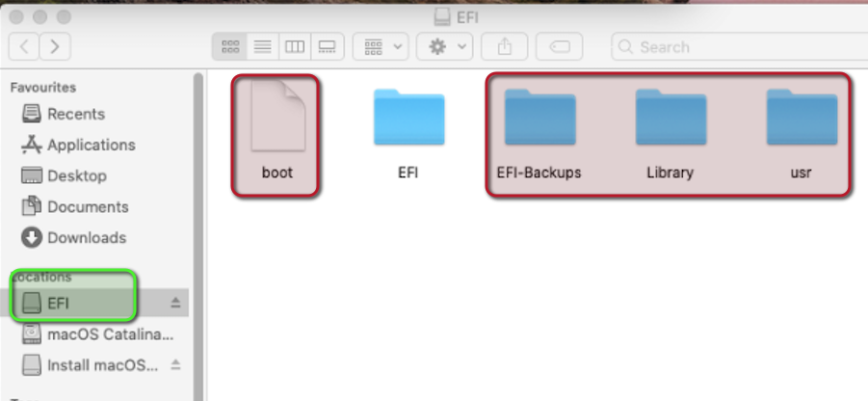Image resolution: width=868 pixels, height=401 pixels.
Task: Go forward with right arrow
Action: point(55,47)
